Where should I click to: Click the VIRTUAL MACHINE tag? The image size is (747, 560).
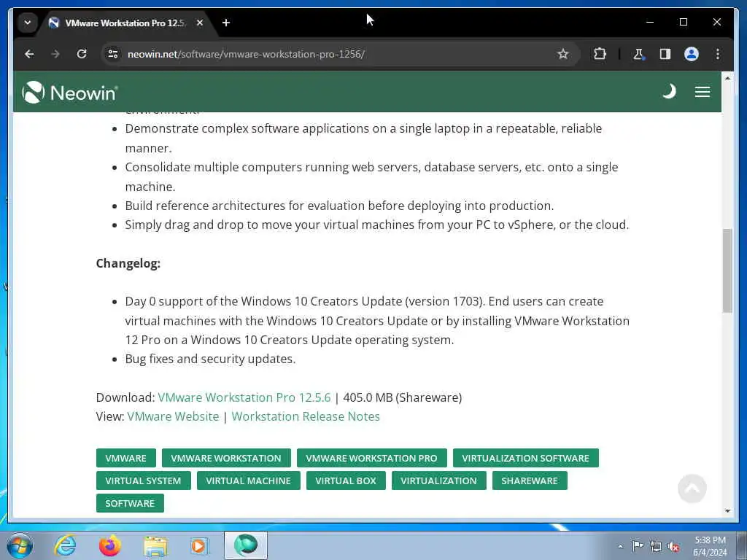[x=248, y=481]
